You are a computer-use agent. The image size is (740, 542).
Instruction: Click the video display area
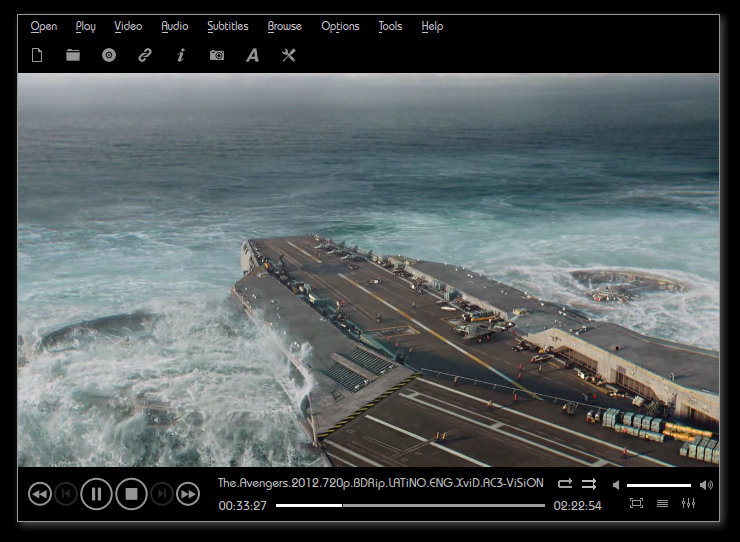(369, 270)
